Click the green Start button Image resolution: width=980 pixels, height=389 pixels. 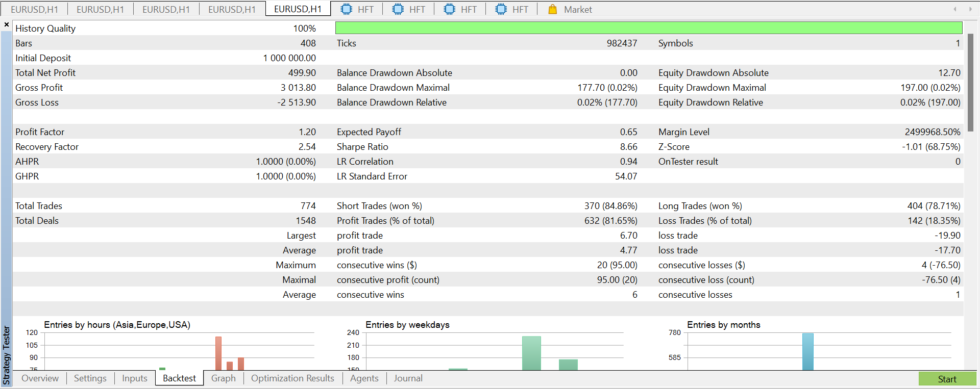[x=947, y=379]
